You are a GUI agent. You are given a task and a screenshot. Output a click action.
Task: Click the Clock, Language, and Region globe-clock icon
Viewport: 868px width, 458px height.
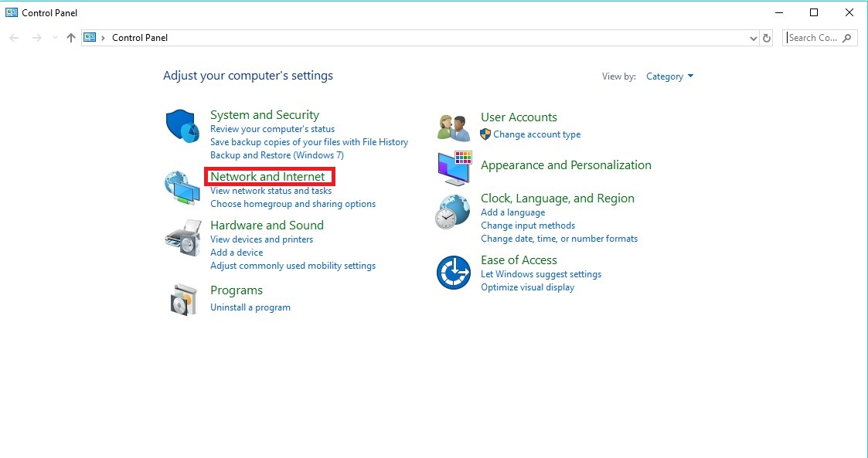click(453, 212)
